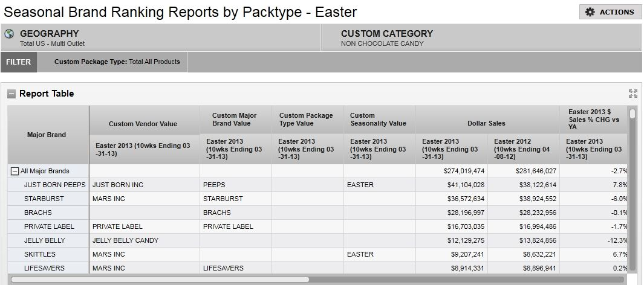This screenshot has width=644, height=285.
Task: Open the Actions menu
Action: (610, 12)
